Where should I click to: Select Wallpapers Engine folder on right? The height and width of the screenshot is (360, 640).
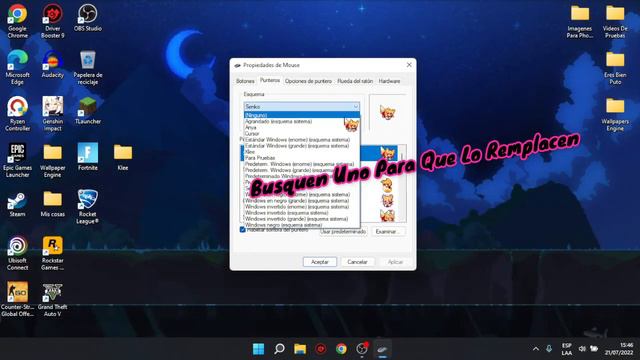[x=615, y=114]
